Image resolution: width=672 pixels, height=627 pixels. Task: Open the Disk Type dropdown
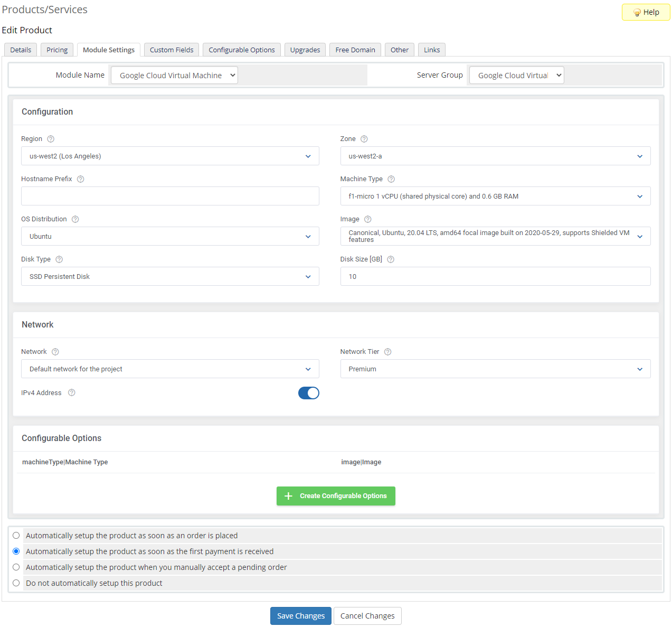coord(170,276)
